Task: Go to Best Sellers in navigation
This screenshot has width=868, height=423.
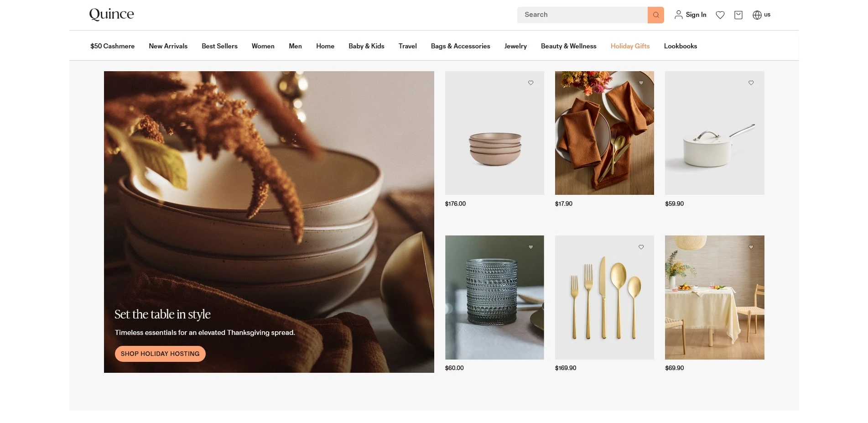Action: point(219,46)
